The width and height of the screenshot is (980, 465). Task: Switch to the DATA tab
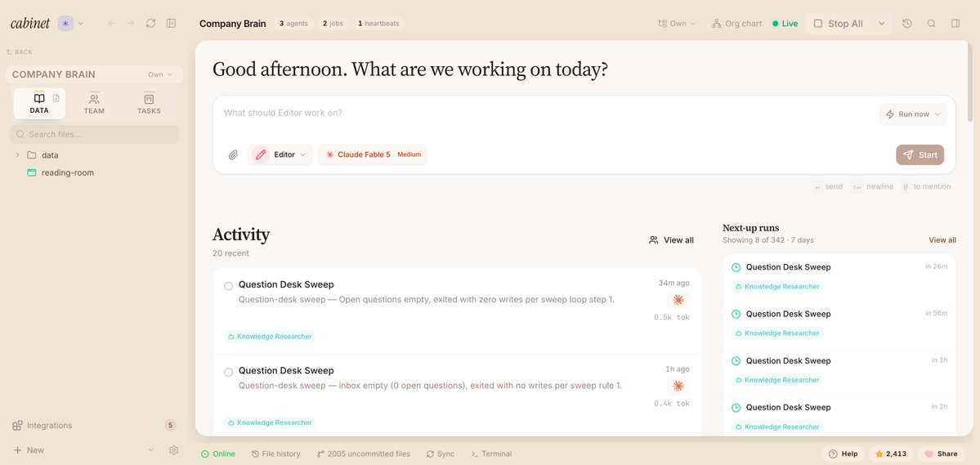(x=39, y=104)
